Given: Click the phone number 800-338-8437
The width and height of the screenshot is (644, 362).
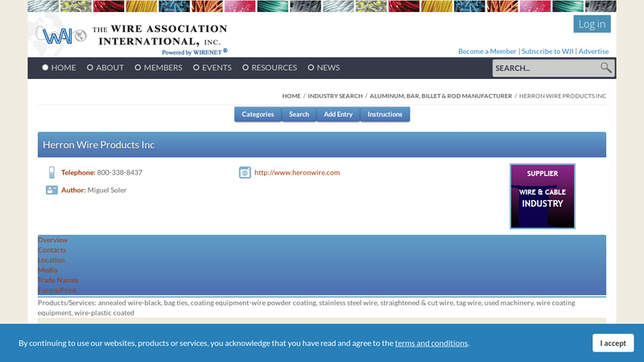Looking at the screenshot, I should pos(119,173).
